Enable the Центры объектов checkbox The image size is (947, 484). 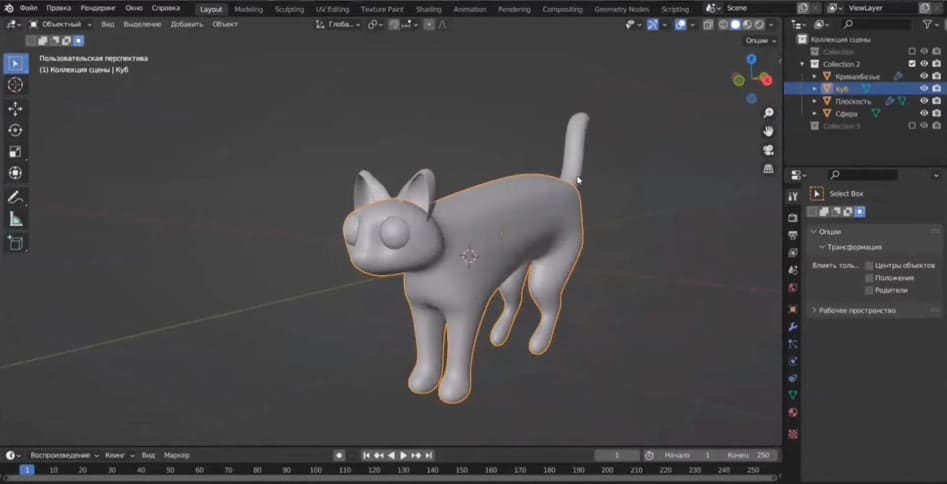pos(869,265)
